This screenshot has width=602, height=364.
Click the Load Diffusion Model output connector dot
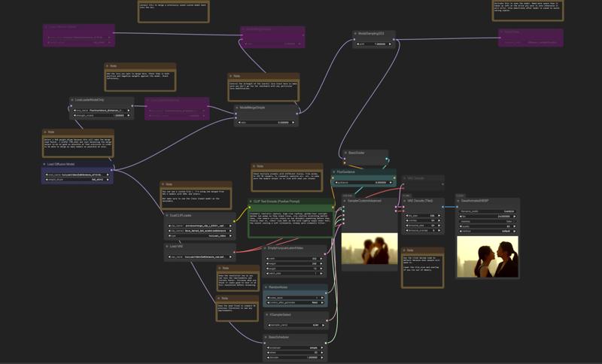(x=111, y=169)
